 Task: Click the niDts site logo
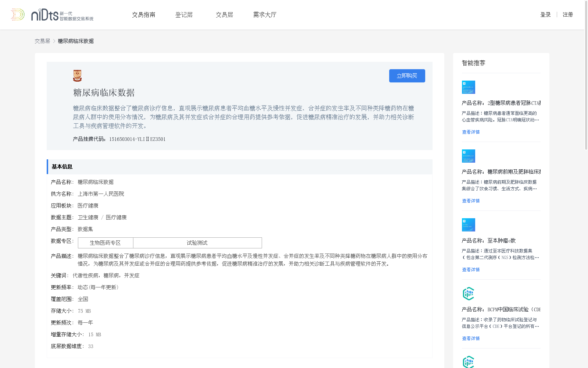pos(62,15)
